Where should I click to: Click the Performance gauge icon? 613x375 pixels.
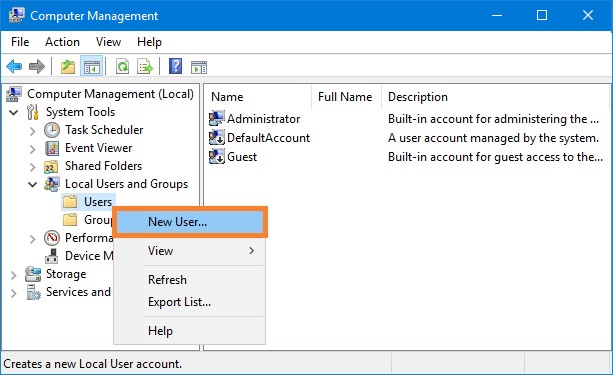(x=52, y=238)
